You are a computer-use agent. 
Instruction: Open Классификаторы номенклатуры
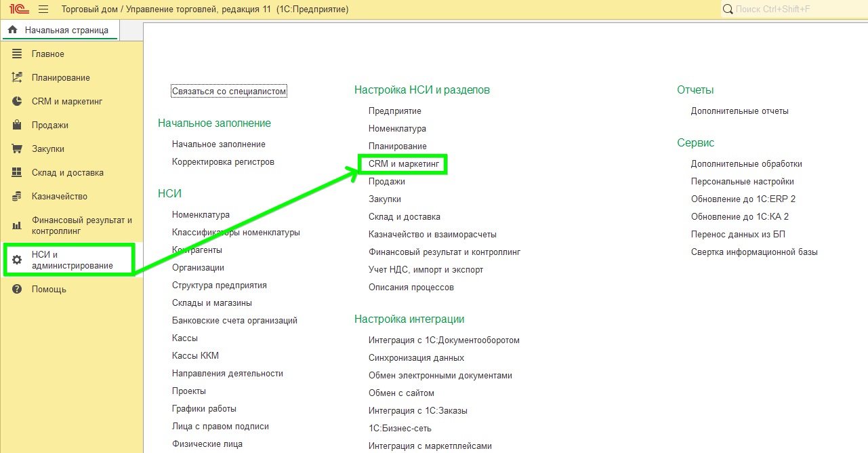pyautogui.click(x=236, y=233)
